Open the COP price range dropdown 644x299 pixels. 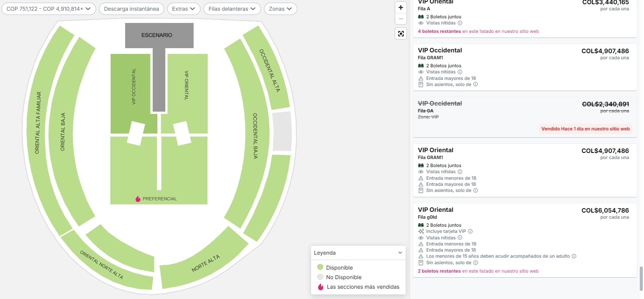coord(49,9)
